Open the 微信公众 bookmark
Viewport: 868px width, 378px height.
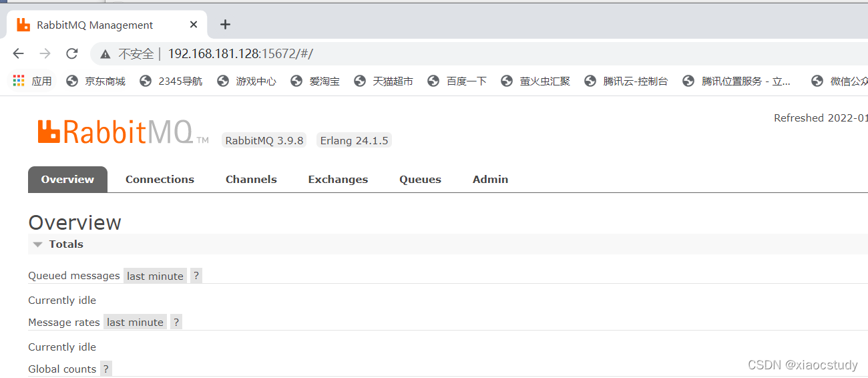839,81
